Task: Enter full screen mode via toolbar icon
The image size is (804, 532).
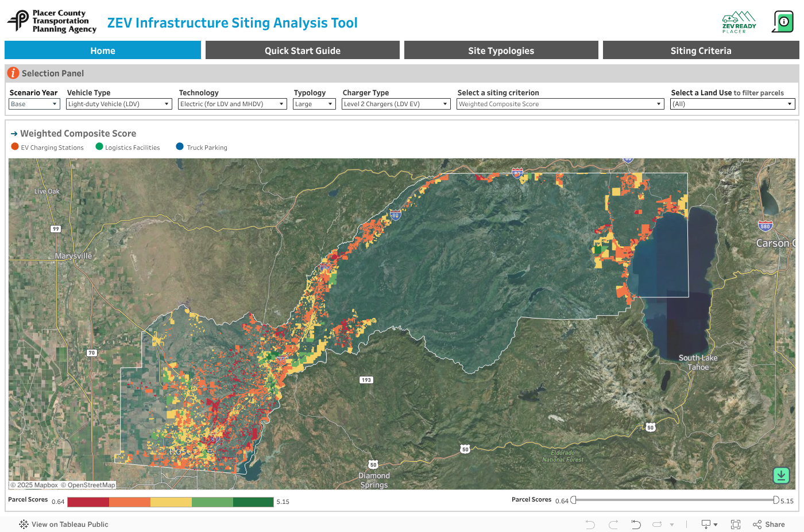Action: pyautogui.click(x=735, y=525)
